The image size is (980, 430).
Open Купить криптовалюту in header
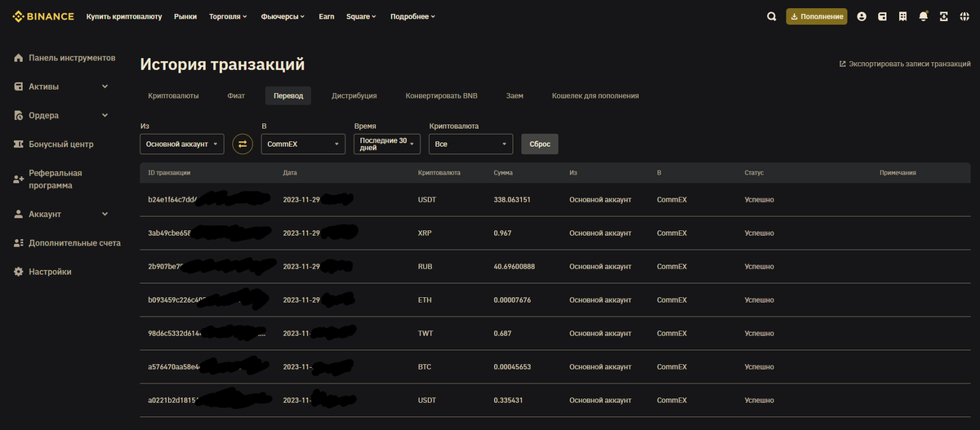coord(124,16)
